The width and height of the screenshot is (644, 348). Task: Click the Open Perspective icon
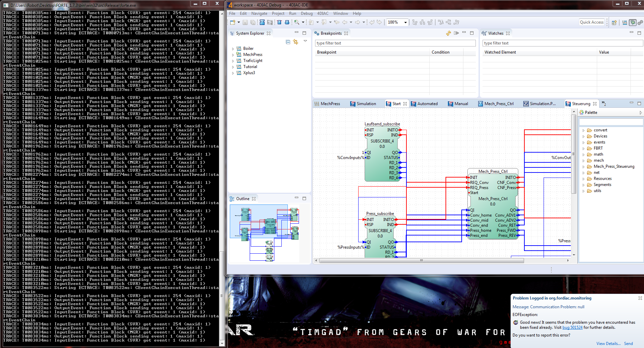(614, 23)
